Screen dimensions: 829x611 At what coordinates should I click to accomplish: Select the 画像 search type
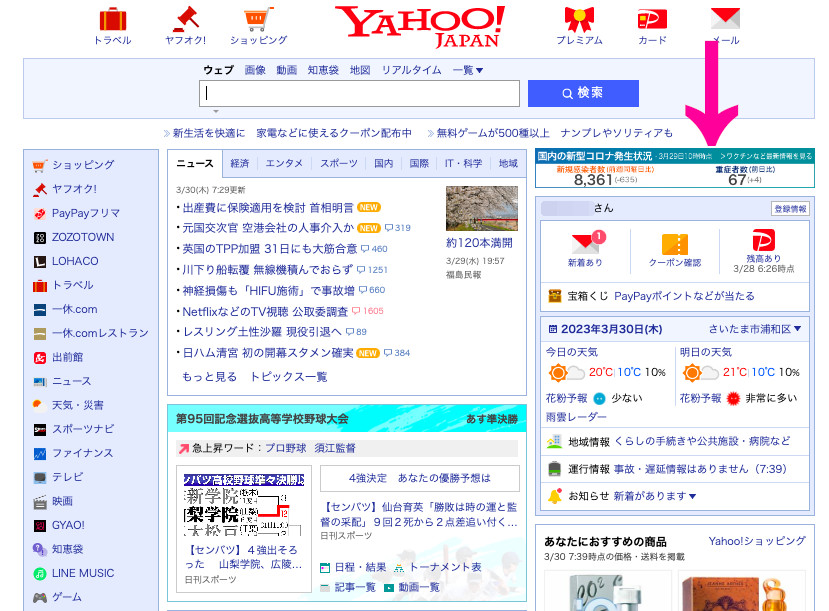tap(255, 70)
